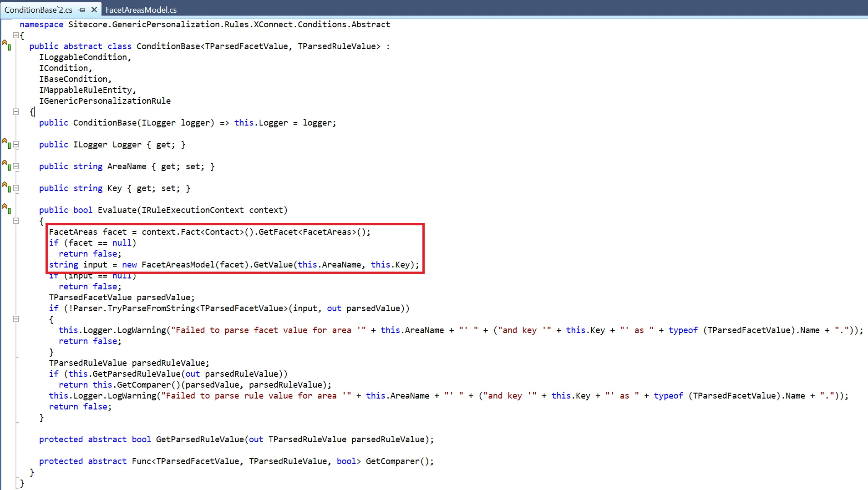
Task: Click gutter marker beside Evaluate method
Action: [x=6, y=209]
